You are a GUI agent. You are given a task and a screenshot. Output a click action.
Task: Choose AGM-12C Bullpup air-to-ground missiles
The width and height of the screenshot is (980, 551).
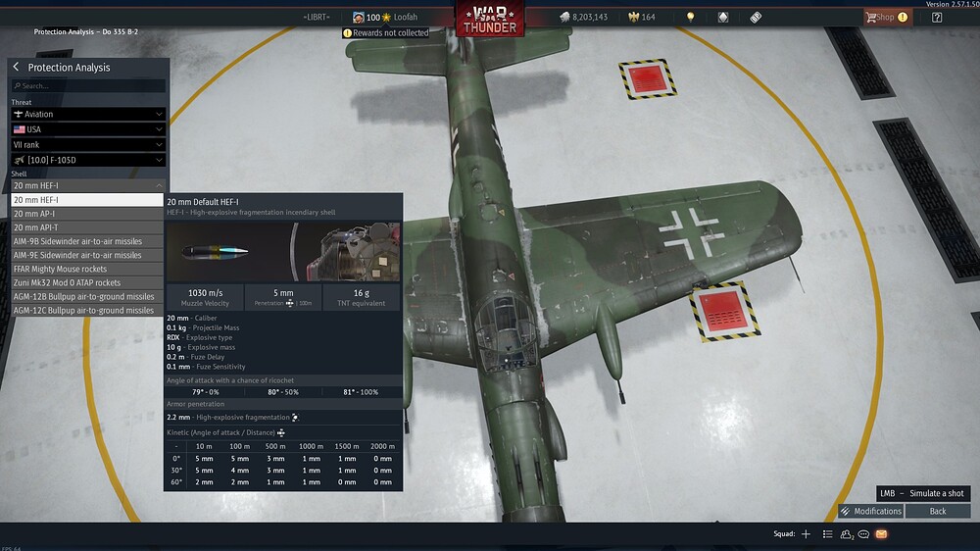tap(87, 310)
